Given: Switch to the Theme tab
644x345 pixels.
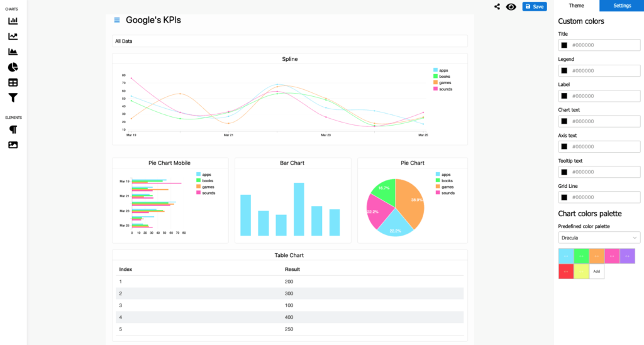Looking at the screenshot, I should click(576, 6).
